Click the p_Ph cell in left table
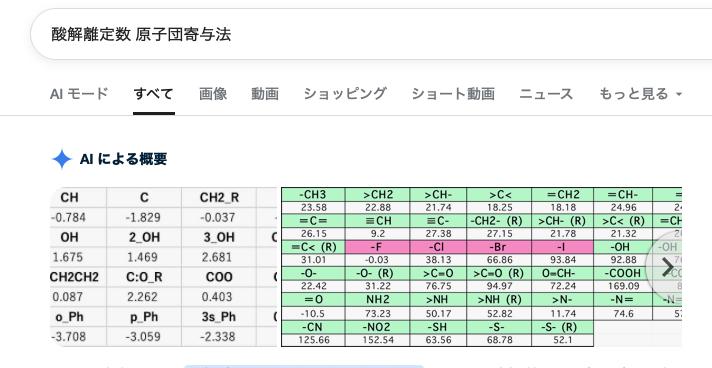 [x=144, y=317]
